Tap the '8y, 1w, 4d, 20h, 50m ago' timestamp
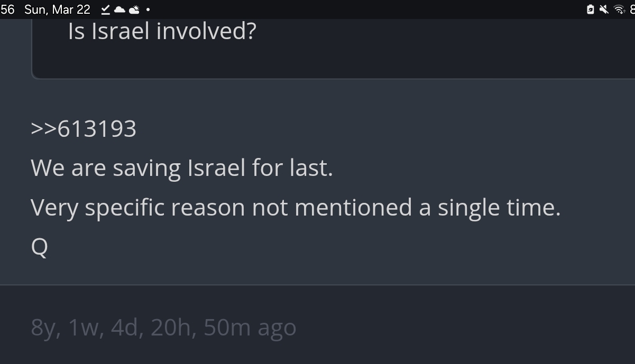 [163, 328]
